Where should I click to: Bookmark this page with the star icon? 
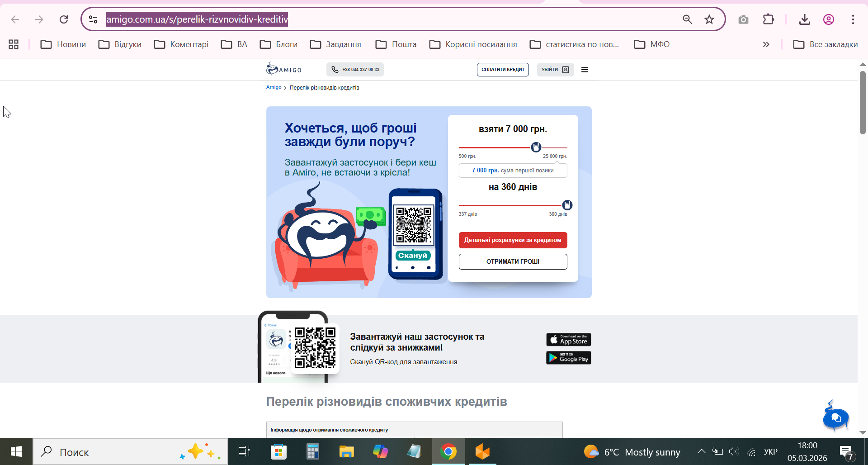click(709, 19)
